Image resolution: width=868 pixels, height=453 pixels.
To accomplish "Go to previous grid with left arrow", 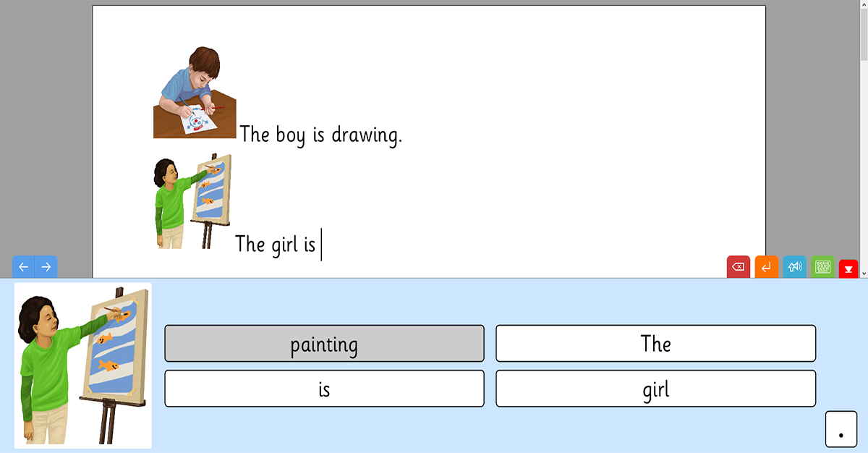I will point(23,267).
